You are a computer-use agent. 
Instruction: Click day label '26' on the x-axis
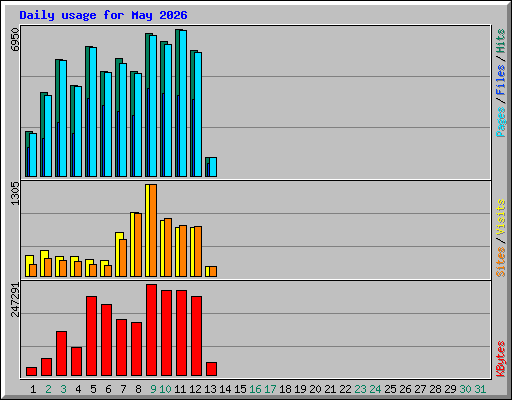pos(405,389)
